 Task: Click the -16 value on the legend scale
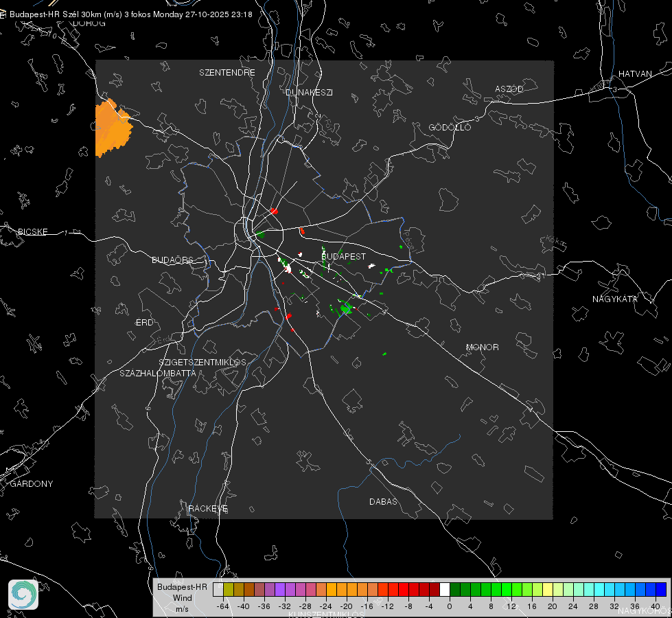point(367,606)
